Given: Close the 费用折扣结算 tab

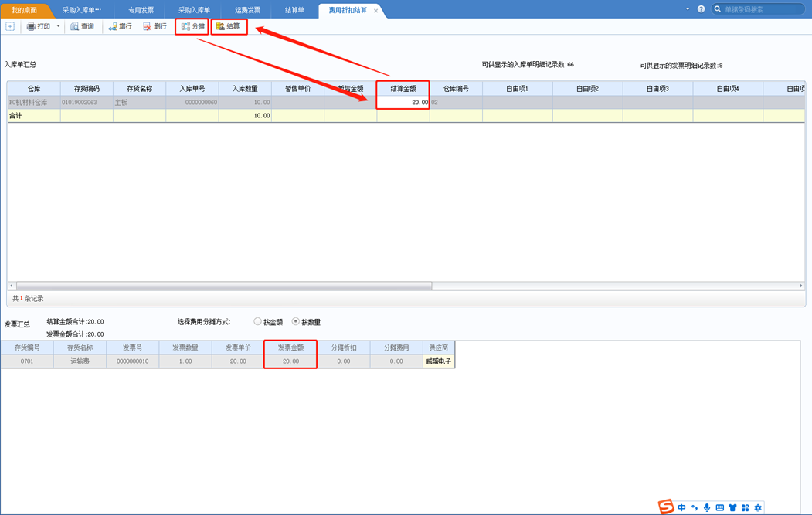Looking at the screenshot, I should point(376,10).
